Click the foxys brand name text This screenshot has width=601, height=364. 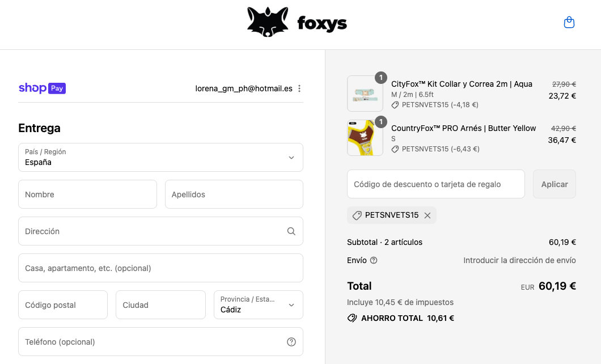pyautogui.click(x=322, y=23)
